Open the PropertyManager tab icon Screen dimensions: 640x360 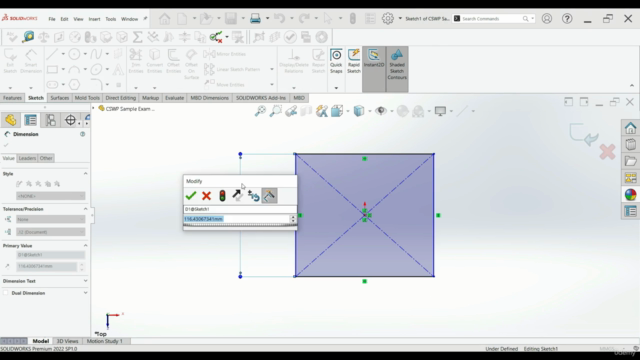(x=31, y=120)
